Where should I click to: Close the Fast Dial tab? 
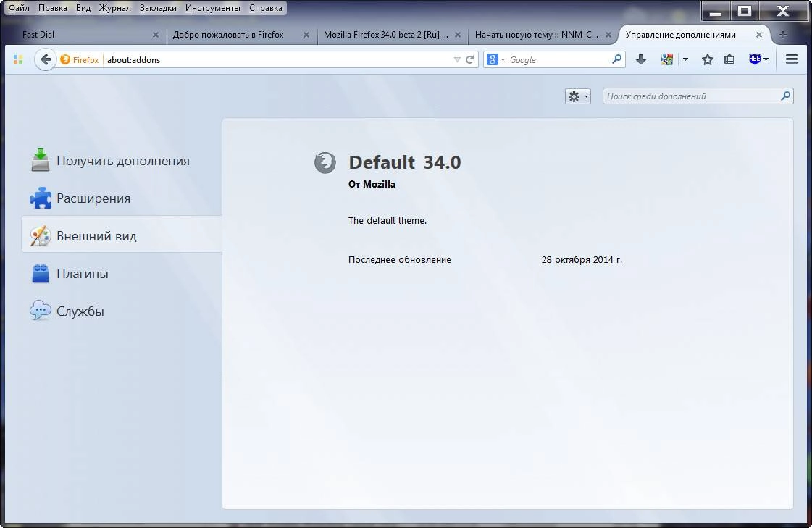(155, 35)
